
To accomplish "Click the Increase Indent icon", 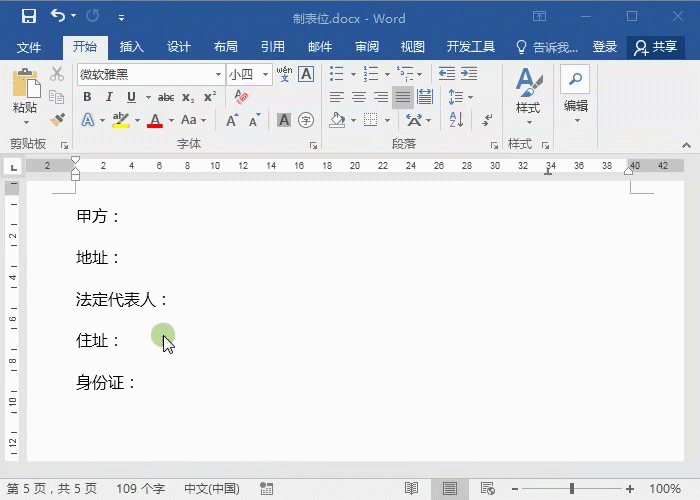I will (468, 74).
